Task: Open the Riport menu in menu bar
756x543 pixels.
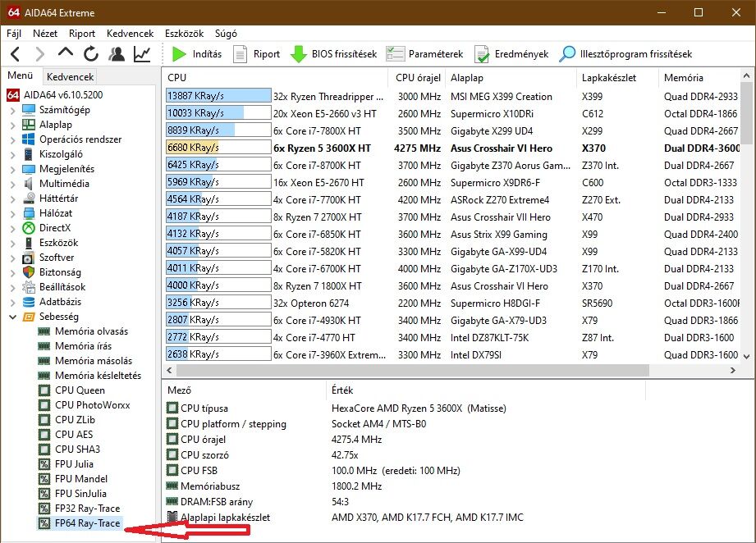Action: click(x=82, y=34)
